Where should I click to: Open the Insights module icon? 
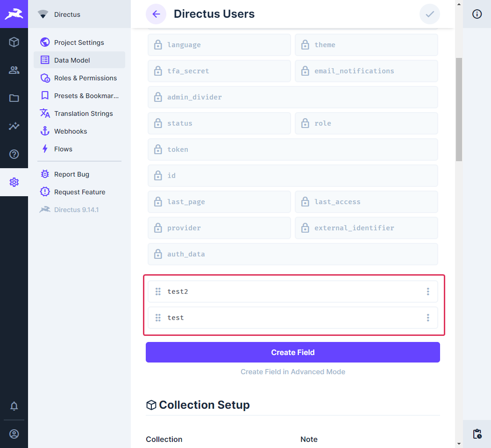pos(14,126)
